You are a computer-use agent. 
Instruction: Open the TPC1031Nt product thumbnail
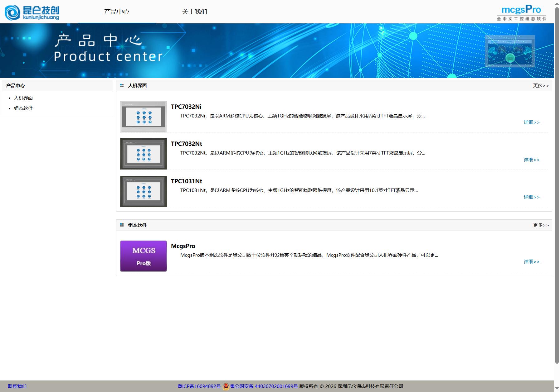point(144,191)
